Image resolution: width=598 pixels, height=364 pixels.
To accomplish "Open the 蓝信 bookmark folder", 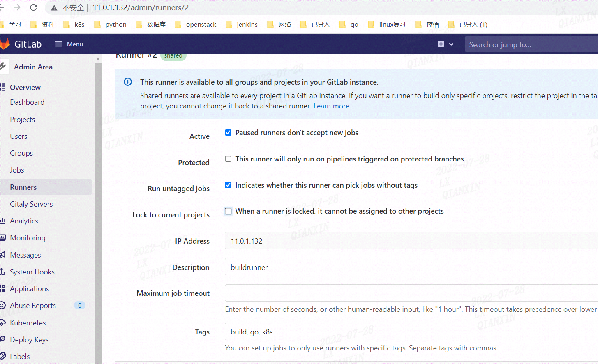I will 427,25.
